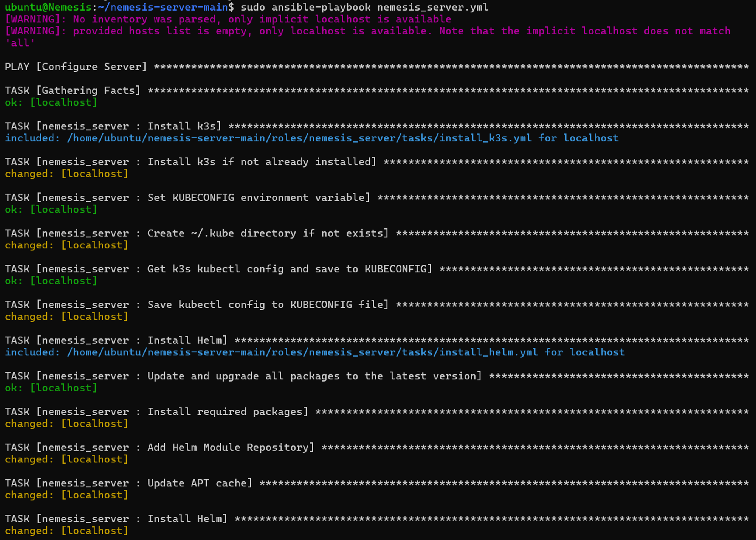Click 'changed: [localhost]' under Save kubectl config
Image resolution: width=756 pixels, height=540 pixels.
[67, 317]
